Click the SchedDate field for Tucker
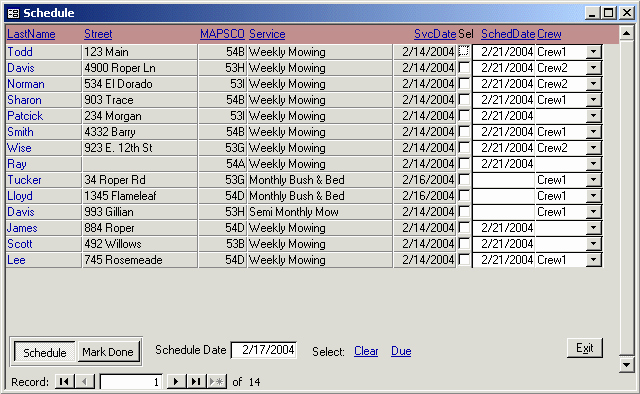640x394 pixels. click(x=503, y=180)
